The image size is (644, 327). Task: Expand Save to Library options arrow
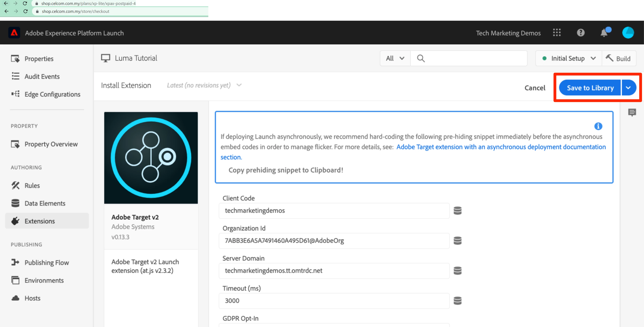(628, 88)
